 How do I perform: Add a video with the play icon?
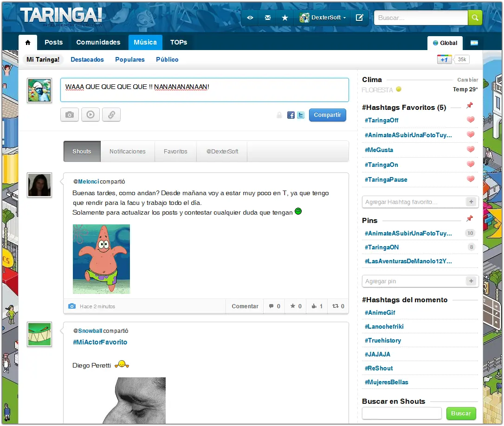90,114
